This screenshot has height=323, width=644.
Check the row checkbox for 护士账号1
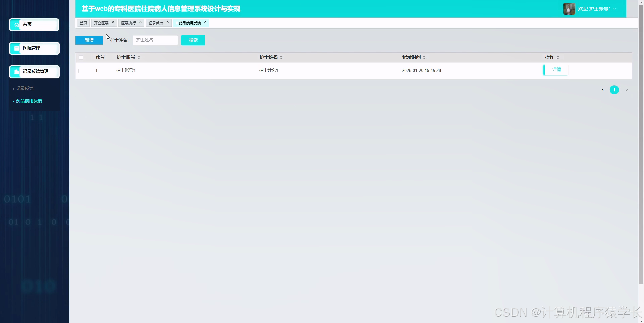[80, 71]
